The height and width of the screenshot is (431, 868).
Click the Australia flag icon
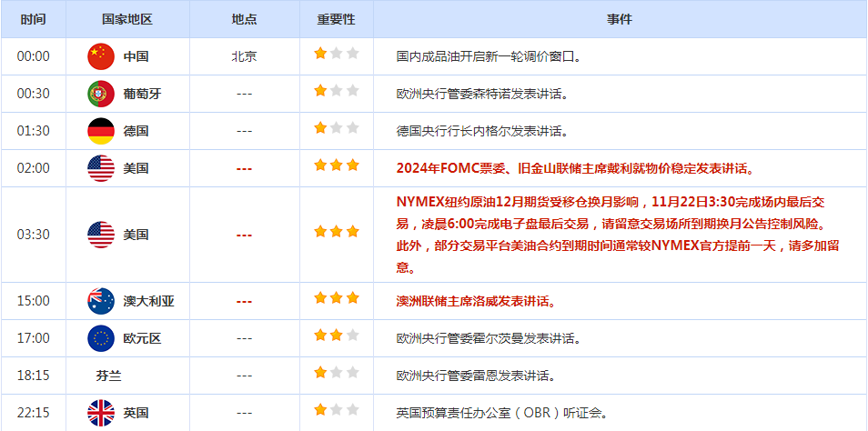pyautogui.click(x=101, y=302)
